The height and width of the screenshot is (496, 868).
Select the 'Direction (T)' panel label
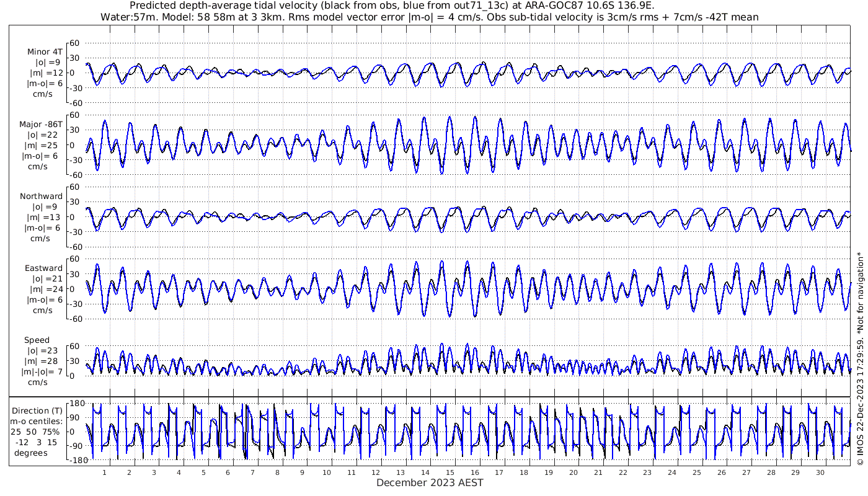38,411
